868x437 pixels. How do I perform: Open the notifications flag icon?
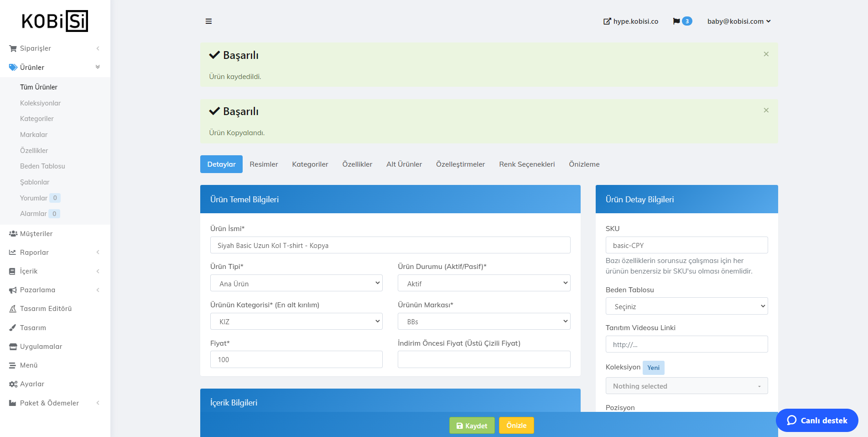pos(676,21)
